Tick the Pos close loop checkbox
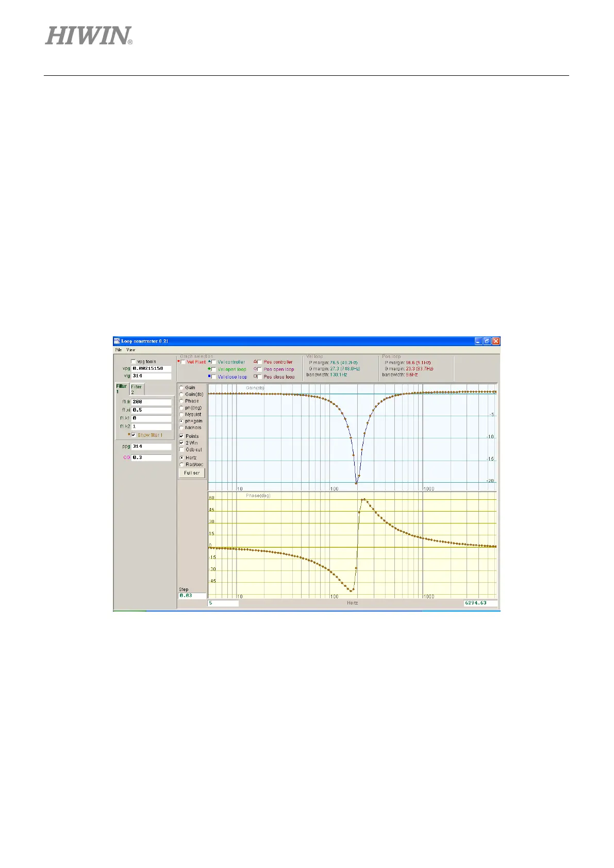 [259, 376]
